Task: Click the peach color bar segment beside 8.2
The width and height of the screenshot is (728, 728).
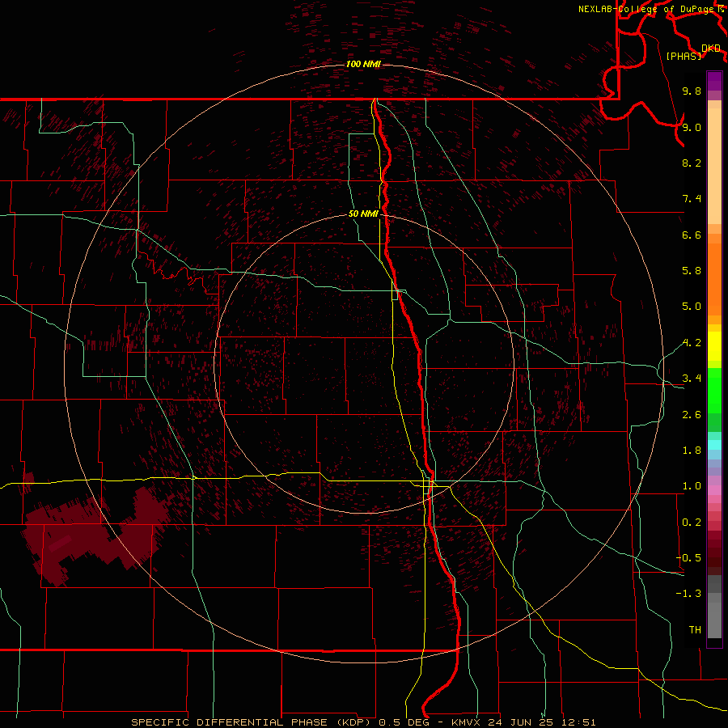Action: coord(714,166)
